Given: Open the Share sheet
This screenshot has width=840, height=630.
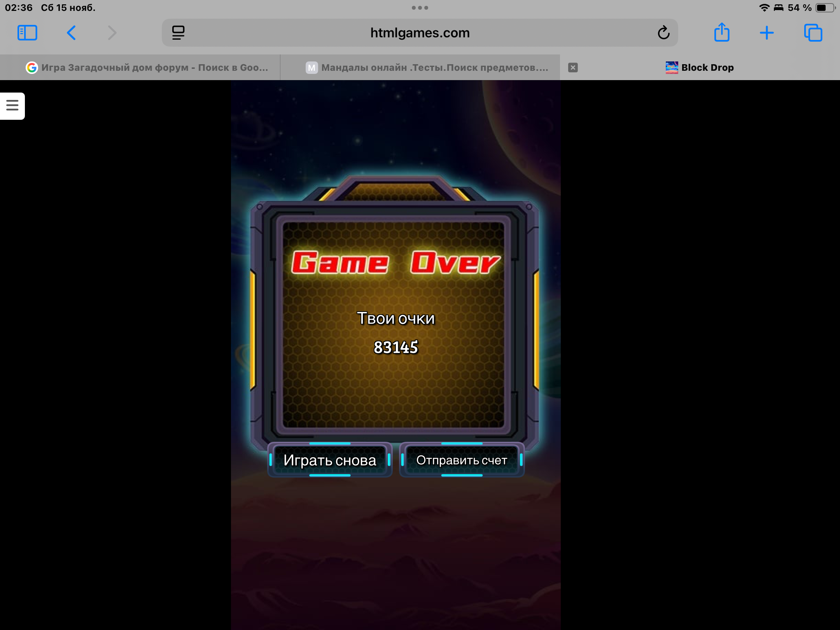Looking at the screenshot, I should [722, 32].
